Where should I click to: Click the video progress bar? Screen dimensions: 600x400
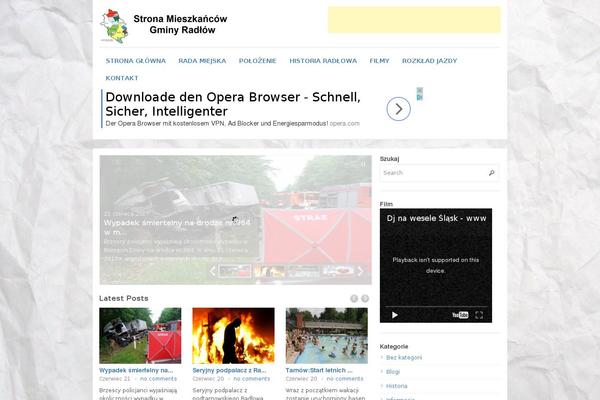point(436,307)
